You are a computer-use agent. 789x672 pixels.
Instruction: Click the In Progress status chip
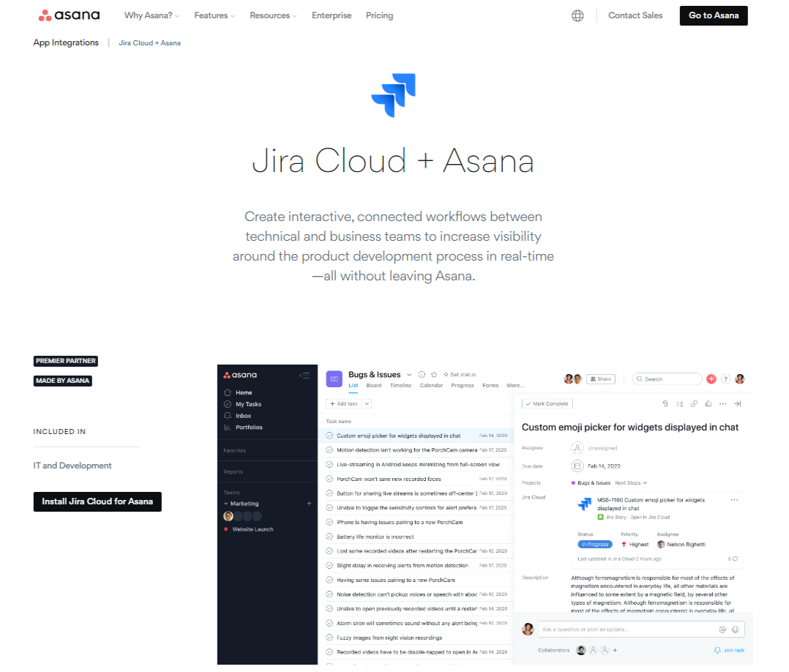click(595, 544)
